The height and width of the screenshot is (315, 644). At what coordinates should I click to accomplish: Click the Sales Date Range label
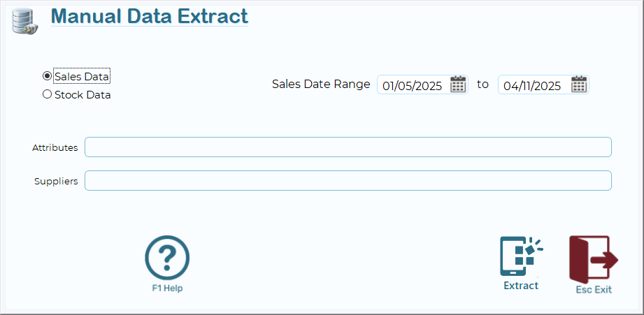click(x=321, y=85)
